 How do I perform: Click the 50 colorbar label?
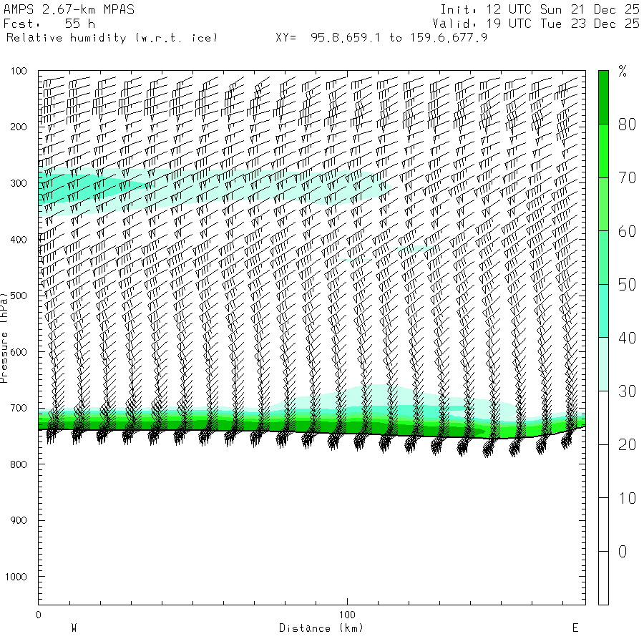627,285
